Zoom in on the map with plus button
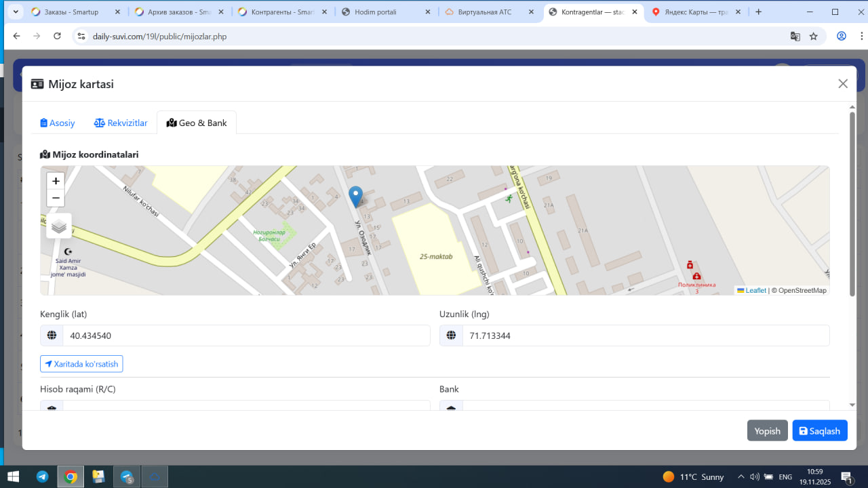 [x=56, y=181]
